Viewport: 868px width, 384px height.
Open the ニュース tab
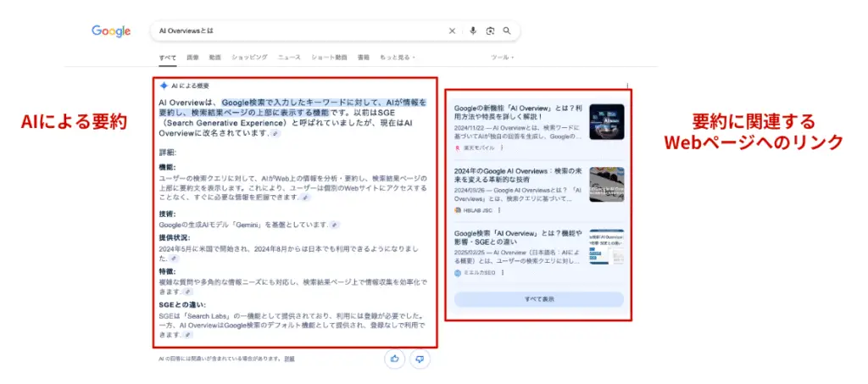click(x=289, y=57)
